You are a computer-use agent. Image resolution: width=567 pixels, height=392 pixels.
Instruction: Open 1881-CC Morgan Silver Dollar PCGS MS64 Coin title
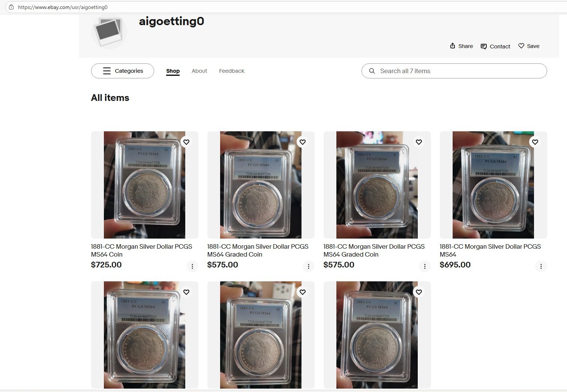[141, 250]
